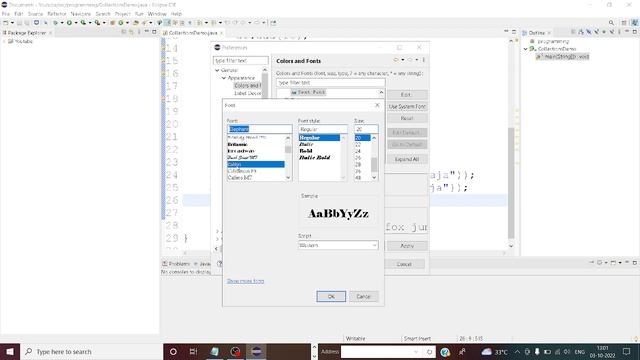Select Colors and Fonts tree item
This screenshot has width=640, height=360.
tap(247, 85)
